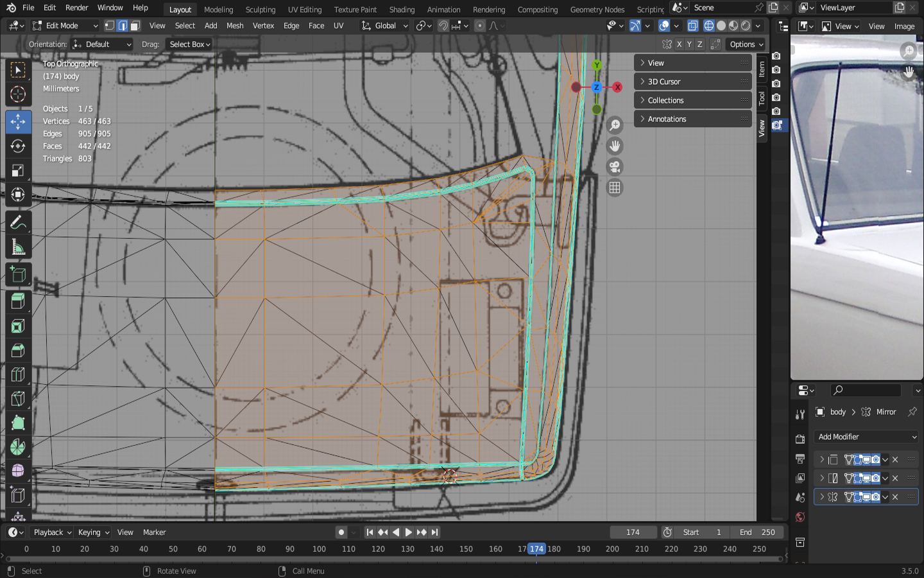This screenshot has height=578, width=924.
Task: Select the Rotate tool
Action: pos(18,146)
